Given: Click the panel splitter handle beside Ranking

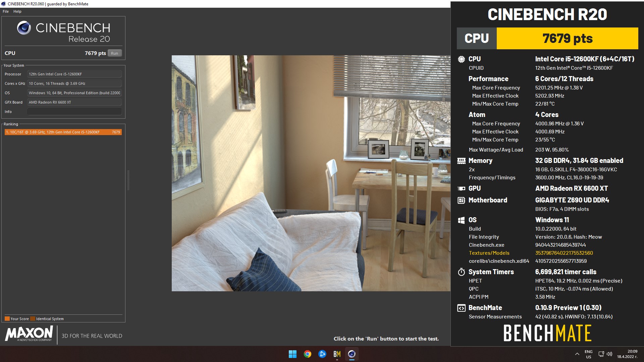Looking at the screenshot, I should tap(128, 180).
